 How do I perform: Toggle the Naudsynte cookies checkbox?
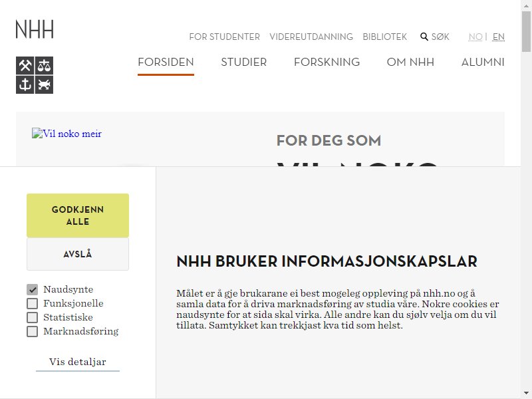click(32, 289)
